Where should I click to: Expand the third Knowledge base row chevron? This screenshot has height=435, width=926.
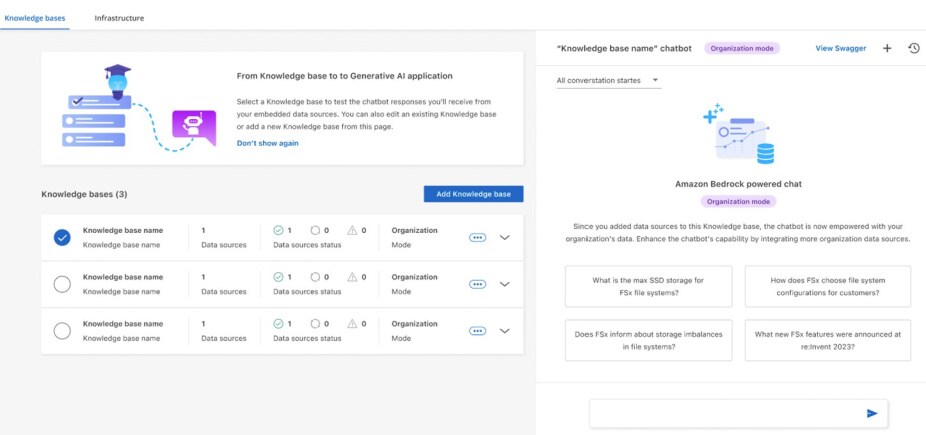[x=504, y=331]
